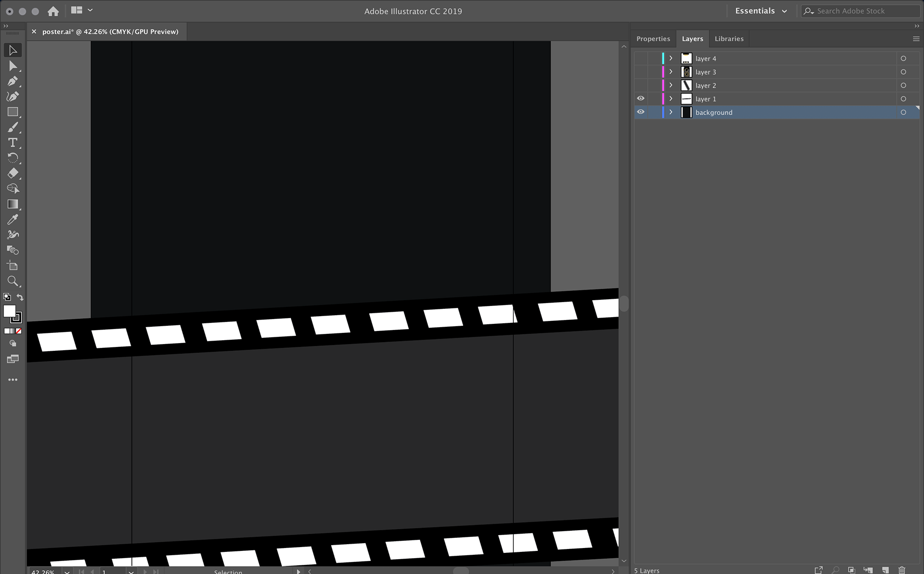Select the Rotate tool
The height and width of the screenshot is (574, 924).
[x=13, y=158]
